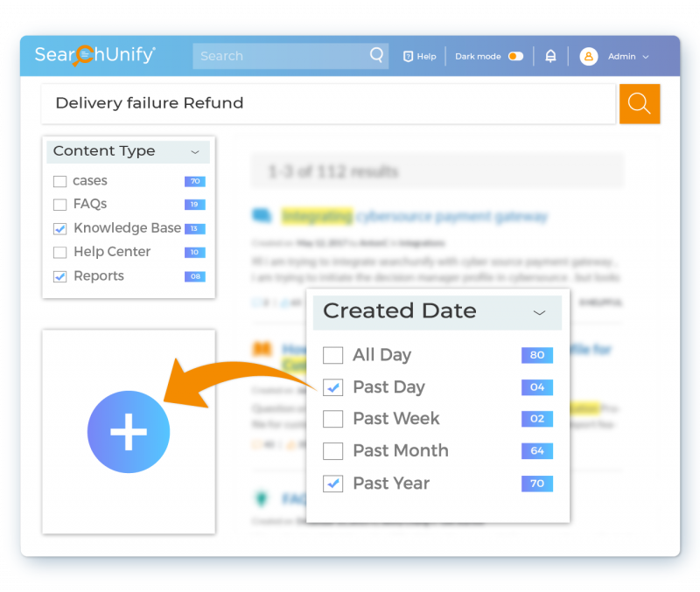Click the FAQs count badge 19
The height and width of the screenshot is (592, 700).
pyautogui.click(x=195, y=205)
